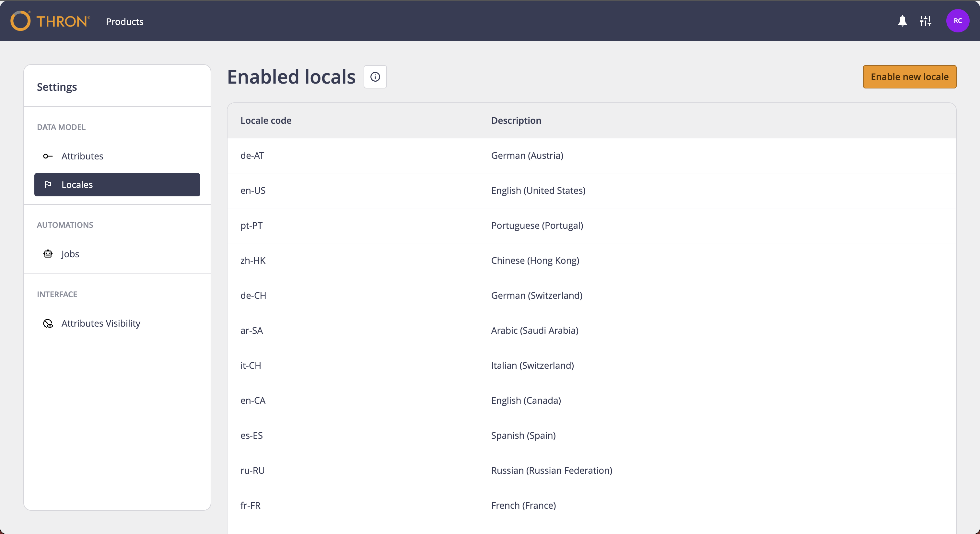Screen dimensions: 980x534
Task: Click the English (United States) description
Action: (x=538, y=191)
